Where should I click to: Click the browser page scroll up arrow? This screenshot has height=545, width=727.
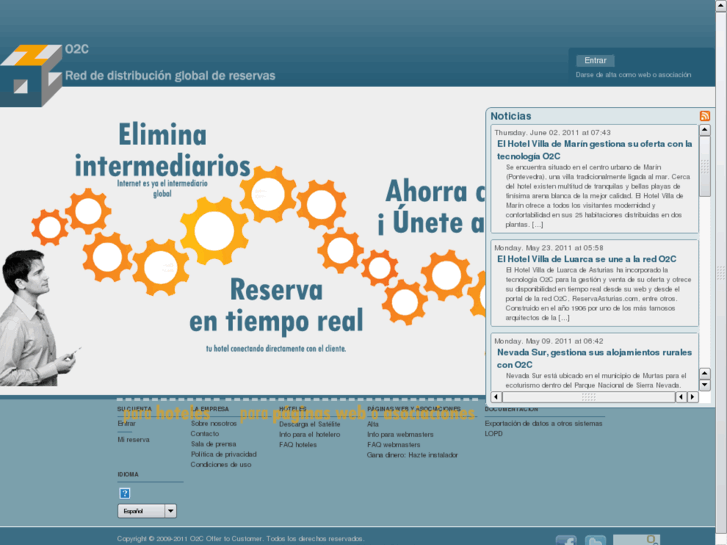(x=721, y=5)
